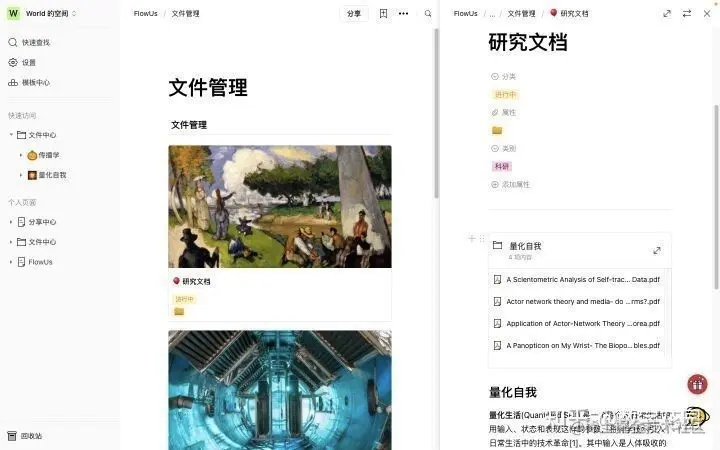Open the 传播学 page icon
Screen dimensions: 720x450
pos(32,155)
